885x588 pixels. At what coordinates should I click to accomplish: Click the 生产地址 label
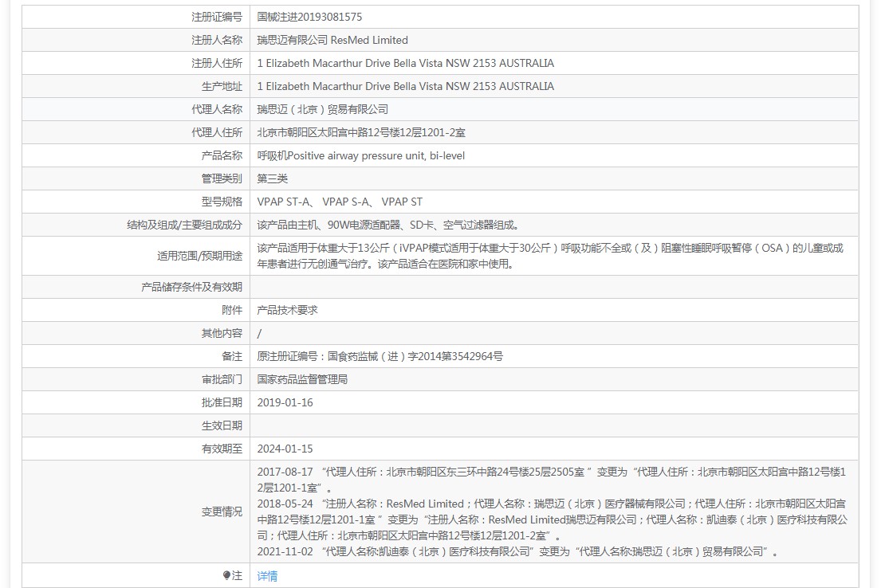coord(222,86)
